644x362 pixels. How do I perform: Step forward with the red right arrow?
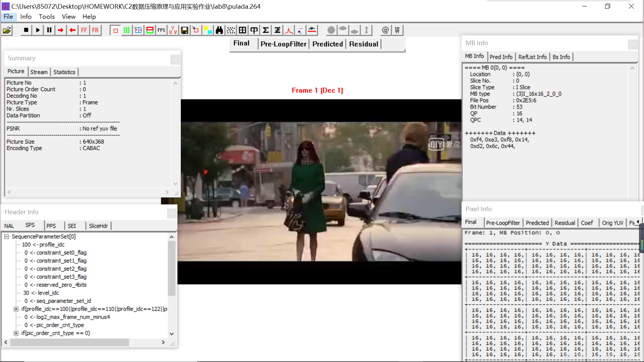click(60, 31)
